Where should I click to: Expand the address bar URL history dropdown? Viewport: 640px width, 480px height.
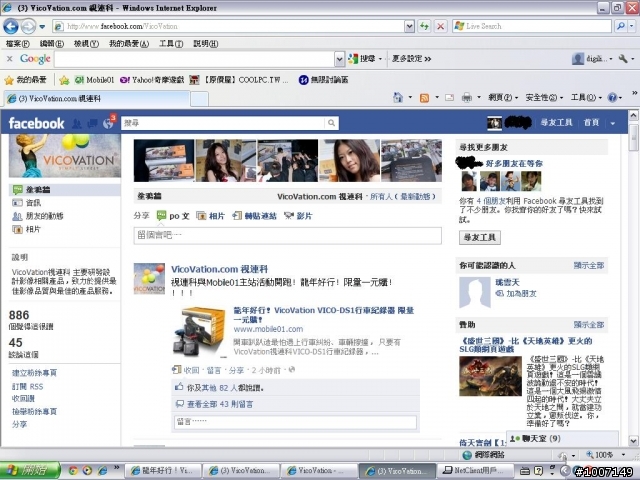410,26
